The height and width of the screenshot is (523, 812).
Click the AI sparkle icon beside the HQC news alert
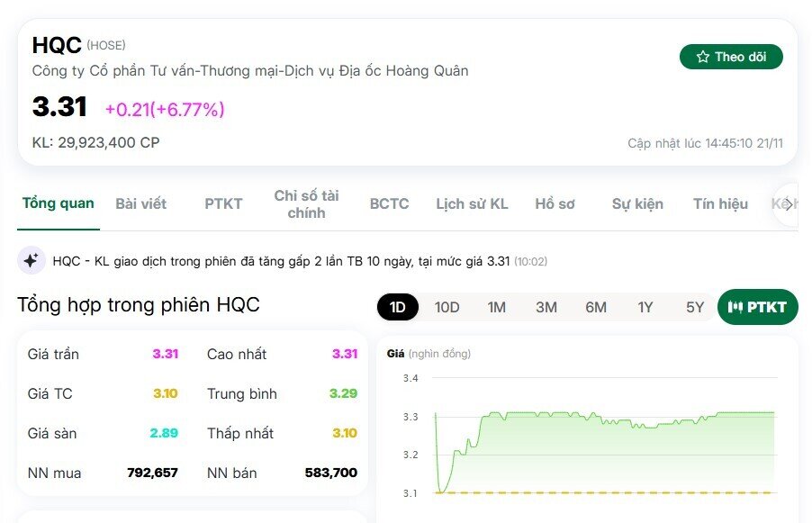click(x=32, y=260)
